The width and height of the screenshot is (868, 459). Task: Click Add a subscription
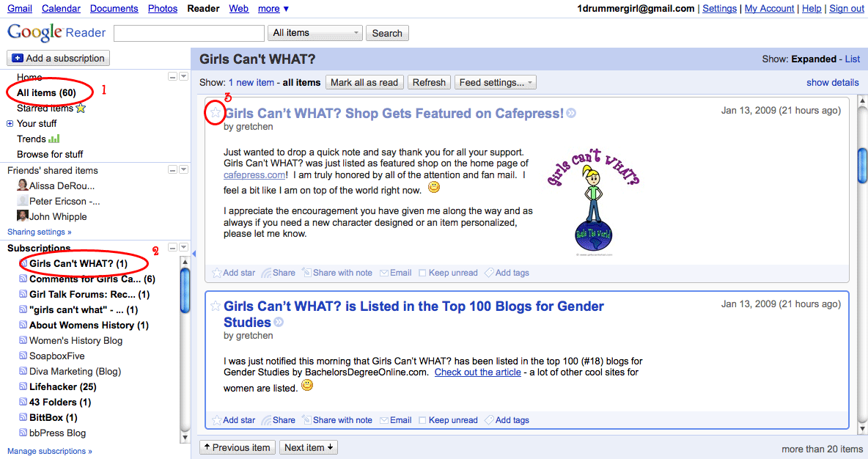coord(58,58)
